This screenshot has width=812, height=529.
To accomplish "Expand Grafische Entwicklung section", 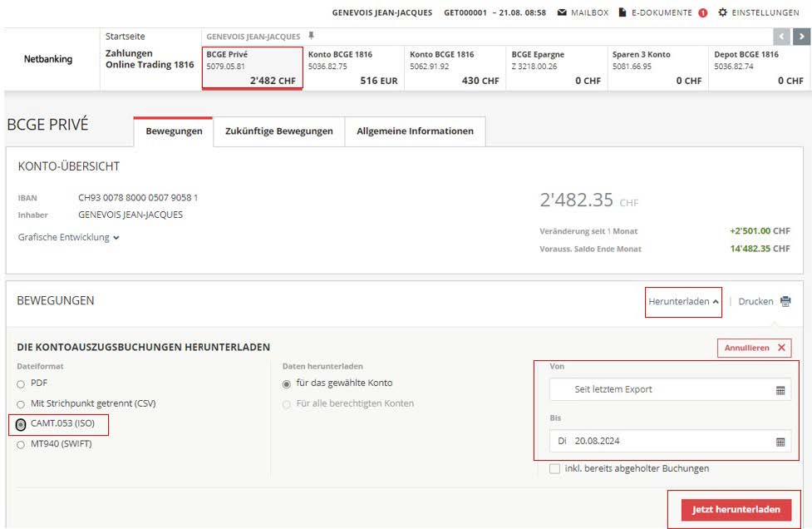I will (x=68, y=237).
